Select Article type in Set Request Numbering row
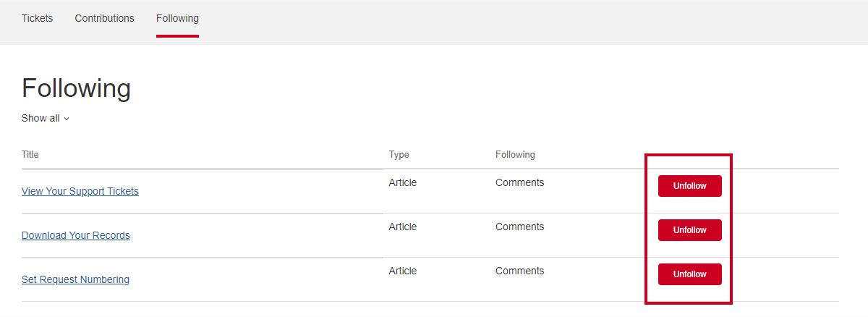 (403, 271)
